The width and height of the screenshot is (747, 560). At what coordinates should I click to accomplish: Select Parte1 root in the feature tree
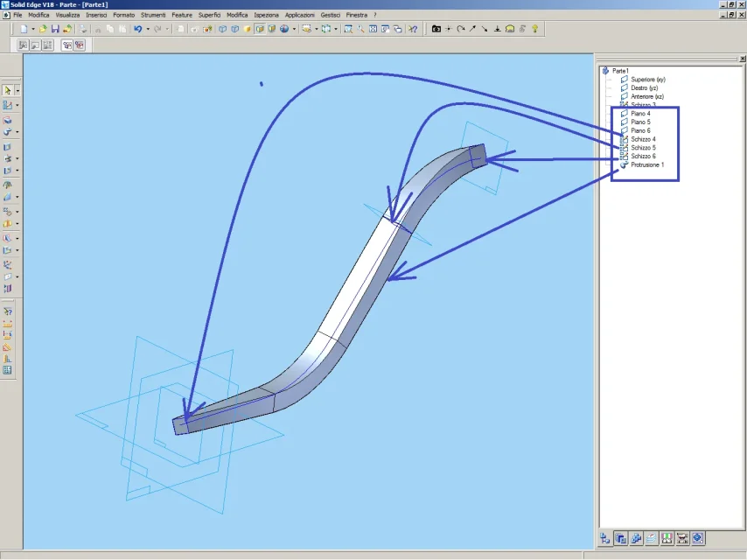point(620,71)
